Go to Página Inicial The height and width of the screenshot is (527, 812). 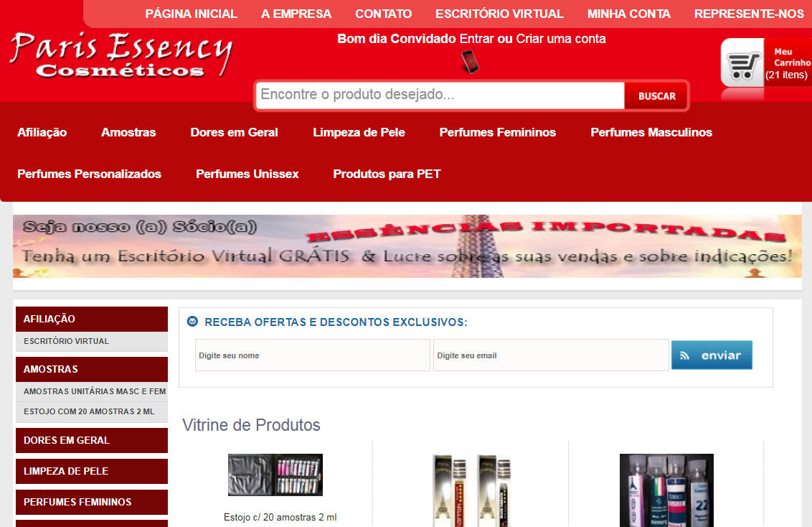point(191,14)
